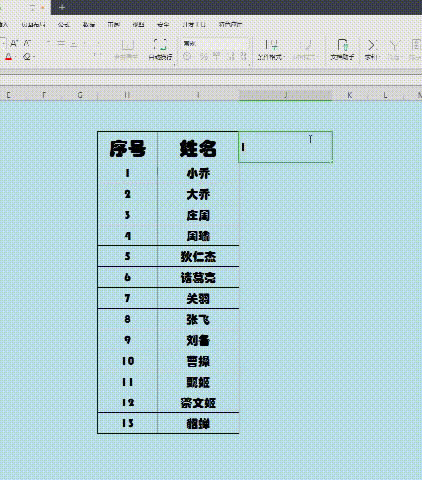Select the cell 貂蝉

pos(198,423)
